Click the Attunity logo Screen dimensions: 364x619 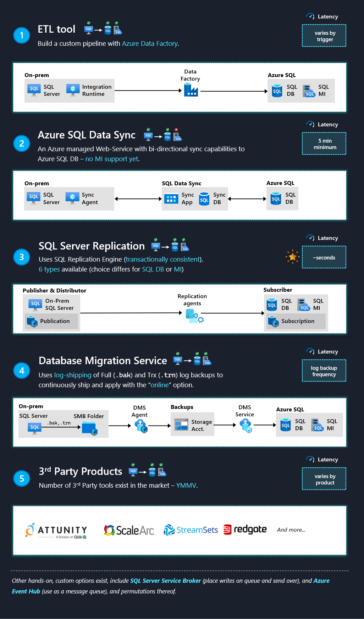[56, 531]
